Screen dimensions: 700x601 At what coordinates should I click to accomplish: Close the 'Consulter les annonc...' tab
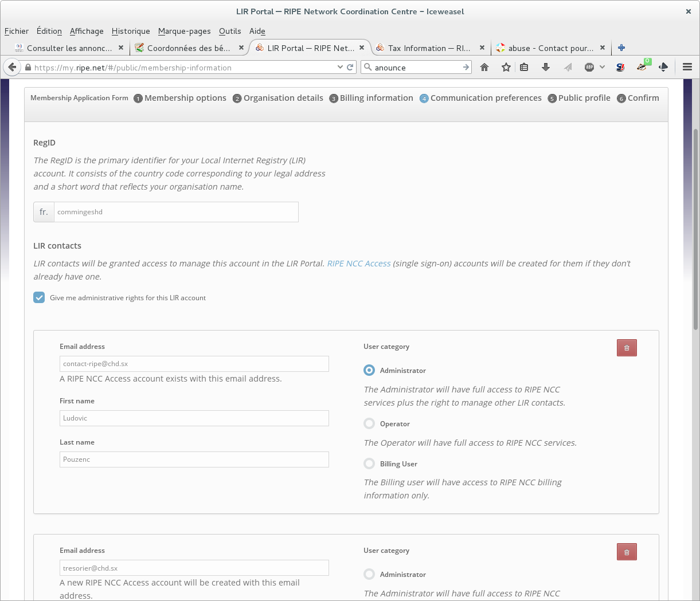click(121, 48)
